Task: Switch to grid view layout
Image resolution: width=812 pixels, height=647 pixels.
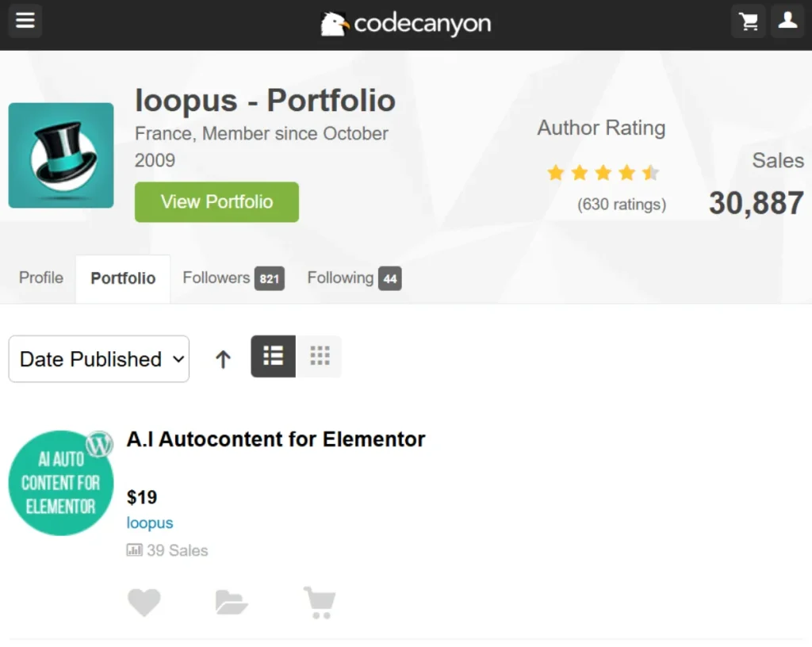Action: (319, 356)
